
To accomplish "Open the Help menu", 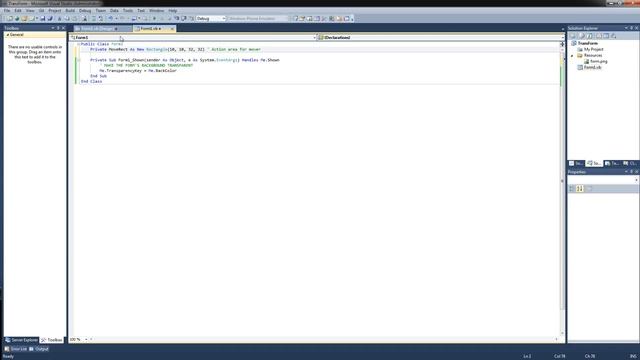I will 173,11.
